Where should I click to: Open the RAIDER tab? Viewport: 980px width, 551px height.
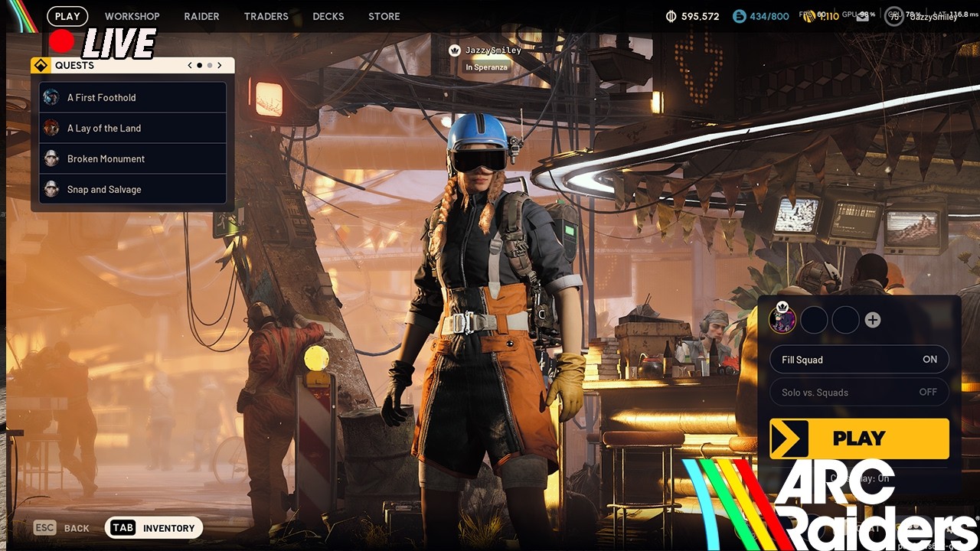[x=201, y=16]
